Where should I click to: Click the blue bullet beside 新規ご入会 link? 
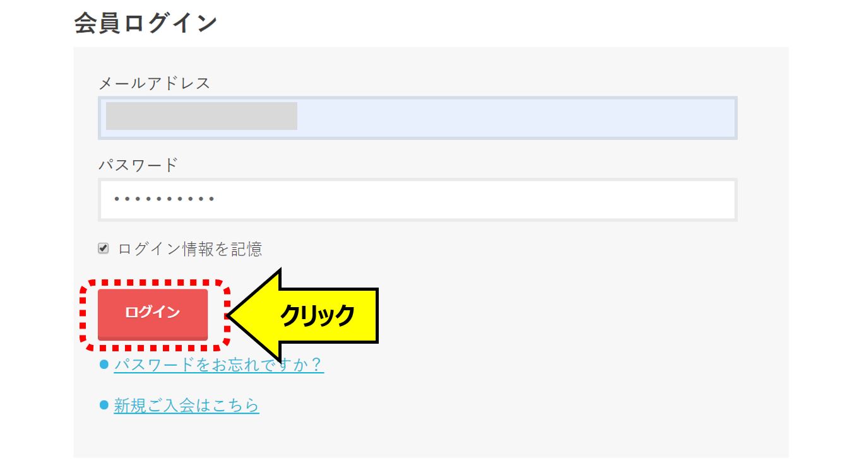point(105,405)
